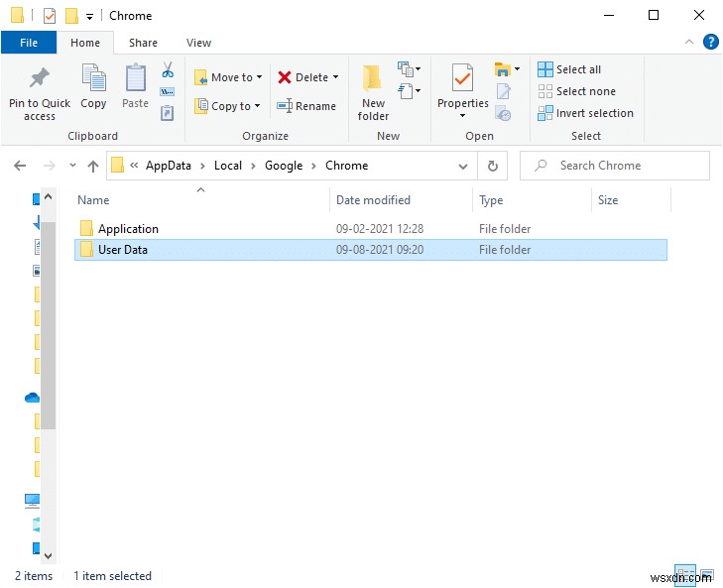This screenshot has width=723, height=588.
Task: Click the Cut scissors icon
Action: click(168, 70)
